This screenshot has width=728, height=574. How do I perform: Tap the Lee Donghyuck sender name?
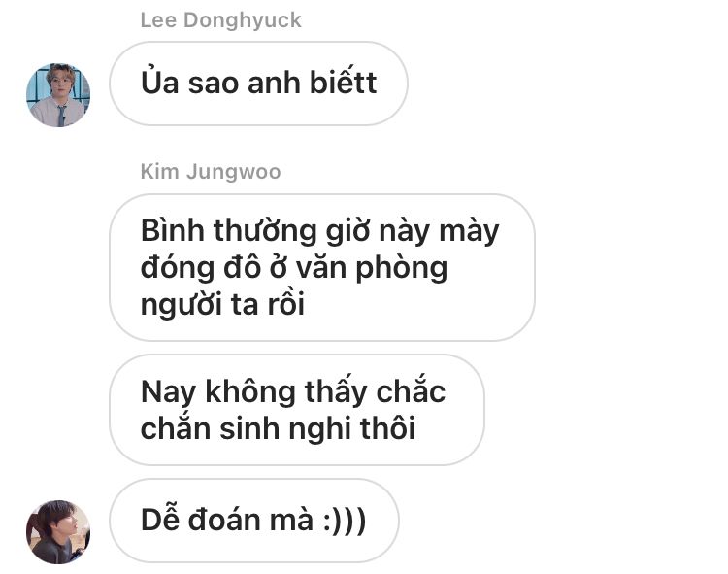coord(221,20)
